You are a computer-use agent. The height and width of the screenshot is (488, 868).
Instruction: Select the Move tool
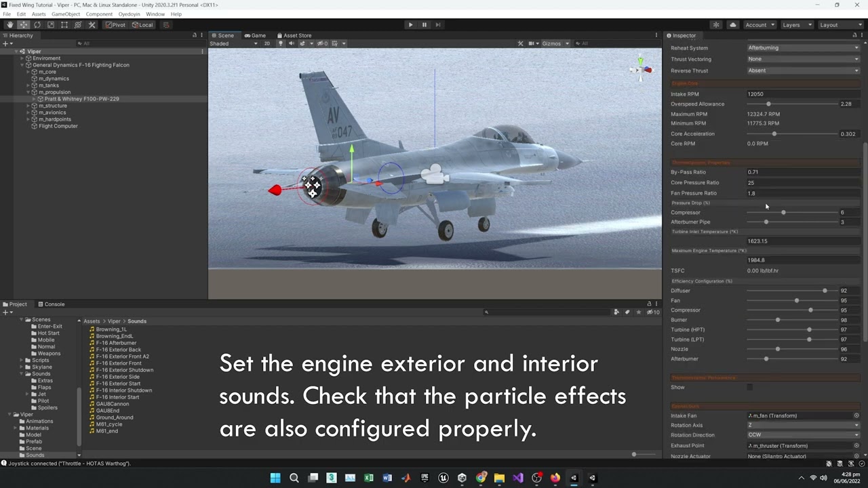(x=23, y=25)
